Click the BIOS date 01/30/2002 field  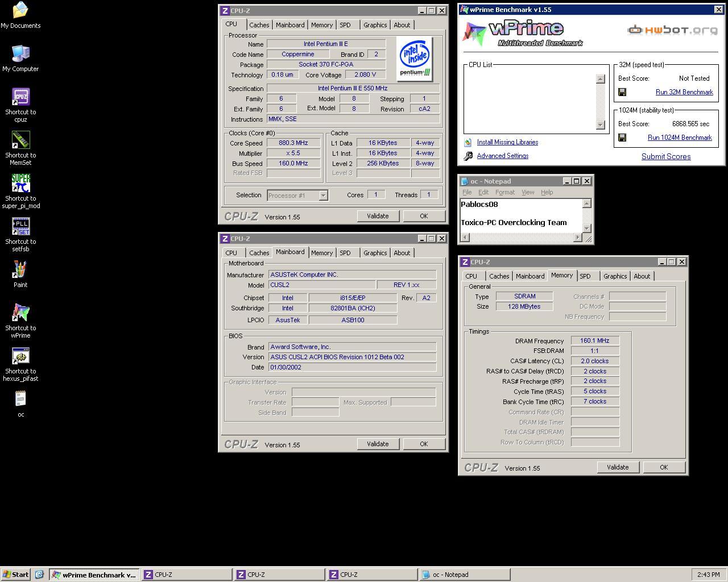point(353,367)
